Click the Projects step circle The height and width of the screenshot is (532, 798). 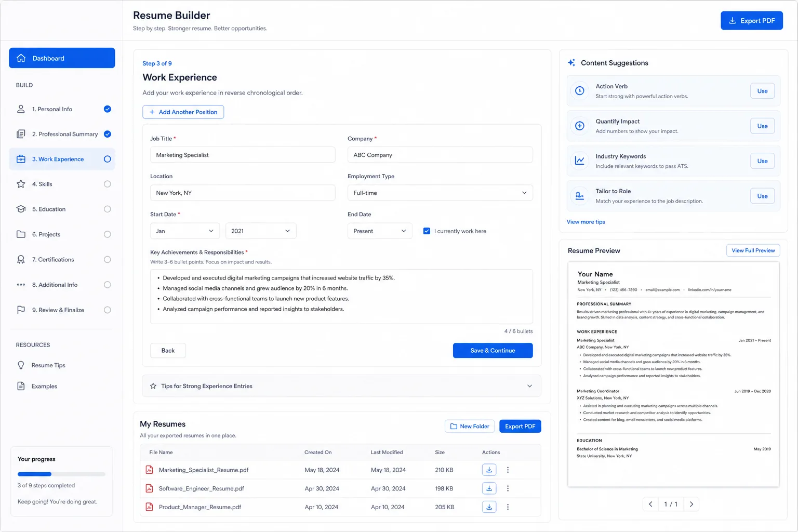108,234
